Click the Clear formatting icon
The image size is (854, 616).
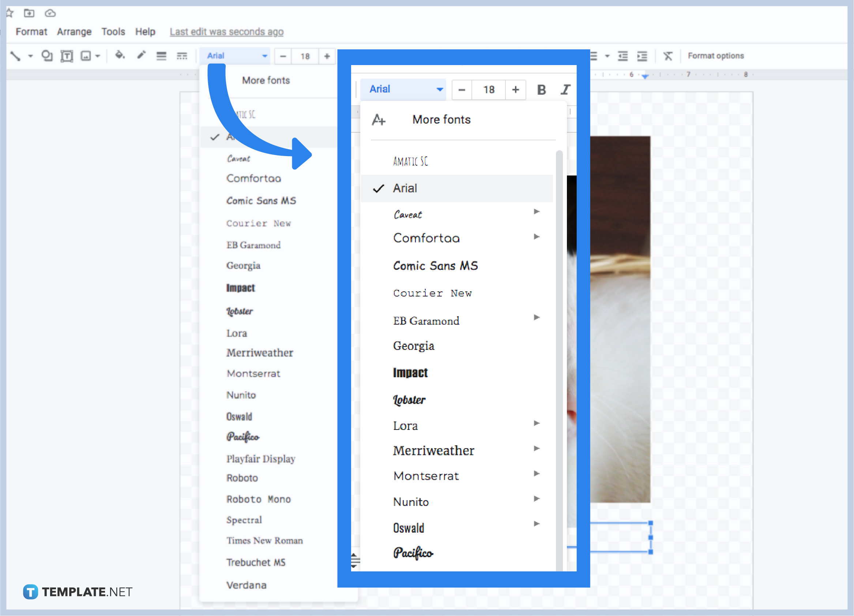668,56
